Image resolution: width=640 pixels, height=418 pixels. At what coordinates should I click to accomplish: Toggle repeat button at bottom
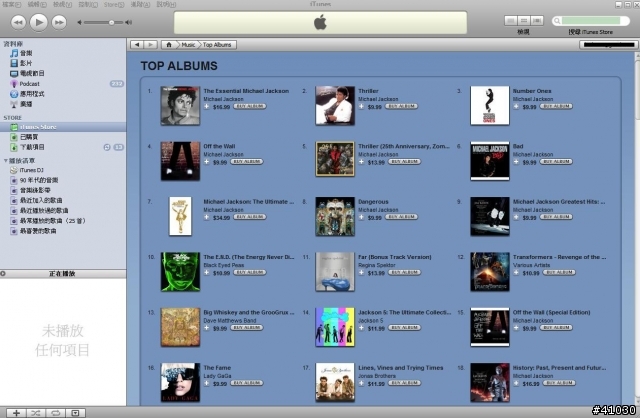tap(56, 413)
